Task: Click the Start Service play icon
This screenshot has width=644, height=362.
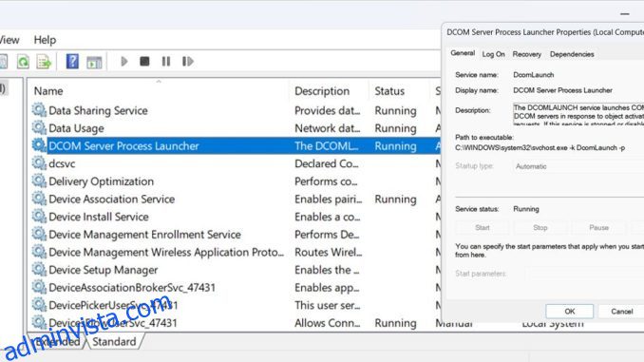Action: click(x=124, y=62)
